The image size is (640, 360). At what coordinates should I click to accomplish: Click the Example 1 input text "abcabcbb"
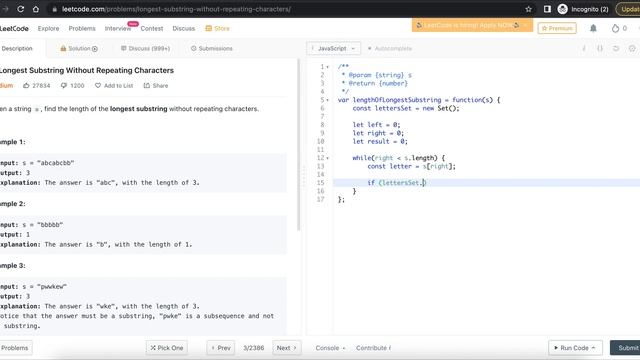click(55, 163)
